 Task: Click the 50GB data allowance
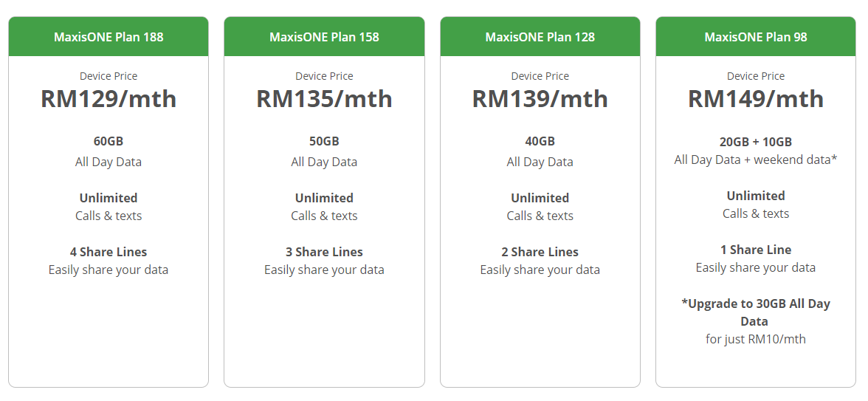pyautogui.click(x=324, y=141)
